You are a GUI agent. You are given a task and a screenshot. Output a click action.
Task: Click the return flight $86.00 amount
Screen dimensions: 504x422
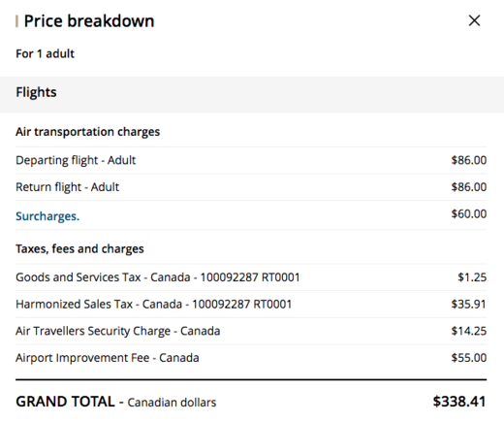click(x=469, y=187)
